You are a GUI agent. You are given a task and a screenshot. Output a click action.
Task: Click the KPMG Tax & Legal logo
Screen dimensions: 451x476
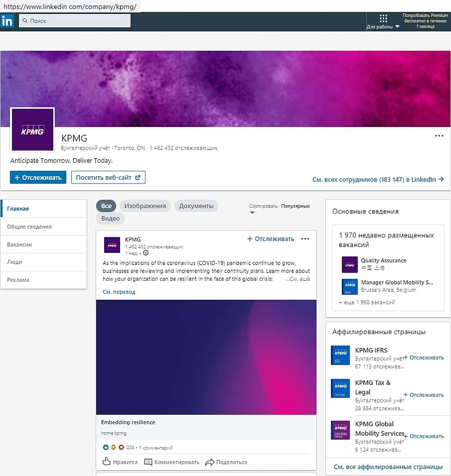(340, 388)
